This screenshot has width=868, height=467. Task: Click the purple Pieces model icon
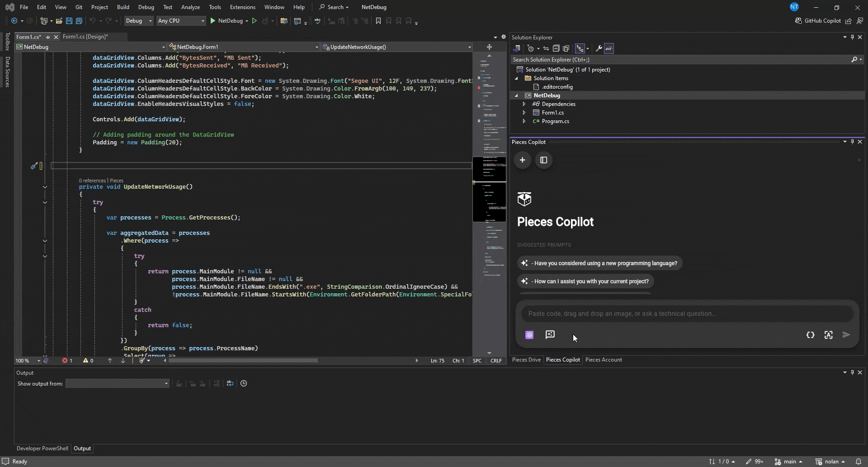(529, 335)
